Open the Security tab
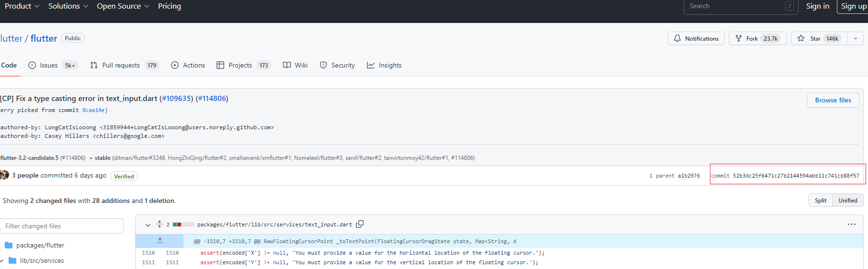This screenshot has width=868, height=269. tap(337, 65)
